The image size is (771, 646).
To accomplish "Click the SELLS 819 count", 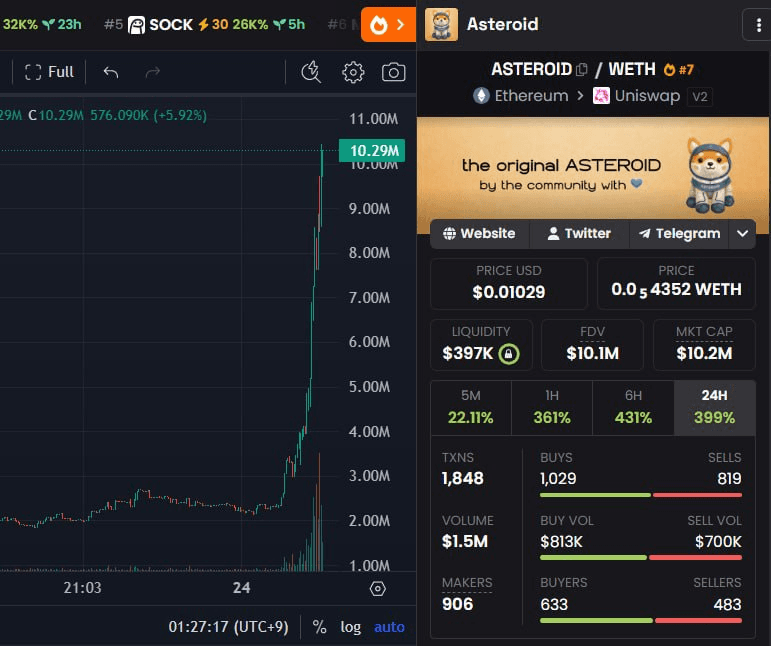I will click(x=729, y=478).
